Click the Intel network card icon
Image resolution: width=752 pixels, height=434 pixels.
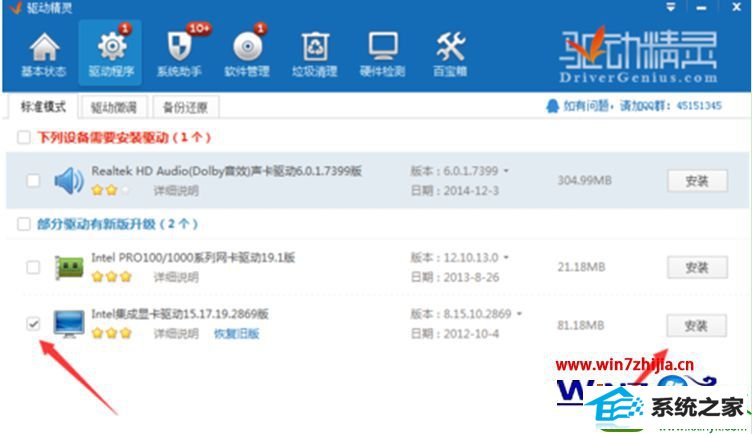69,267
